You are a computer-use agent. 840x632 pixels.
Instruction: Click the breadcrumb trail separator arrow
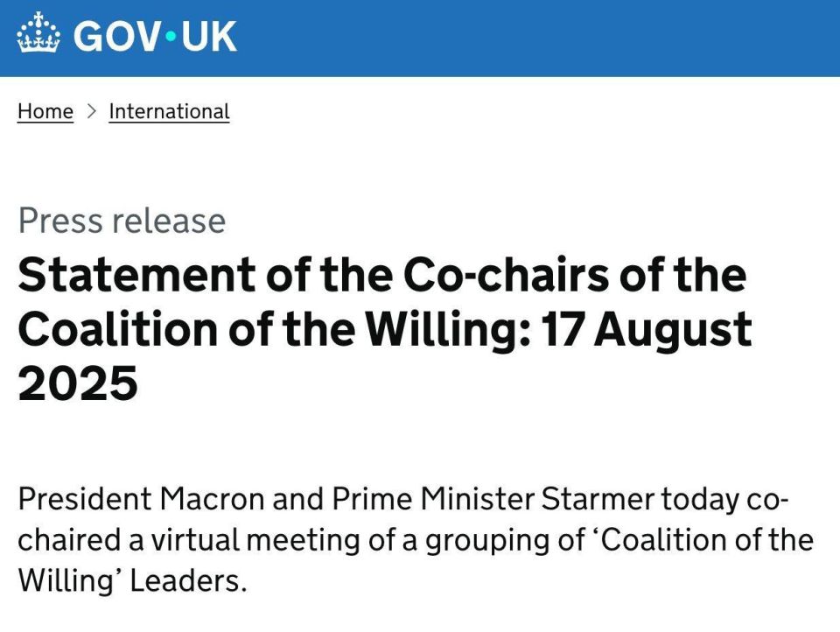[90, 111]
